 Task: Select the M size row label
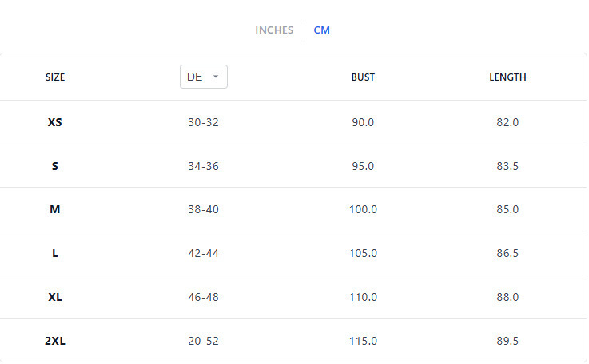click(x=55, y=209)
